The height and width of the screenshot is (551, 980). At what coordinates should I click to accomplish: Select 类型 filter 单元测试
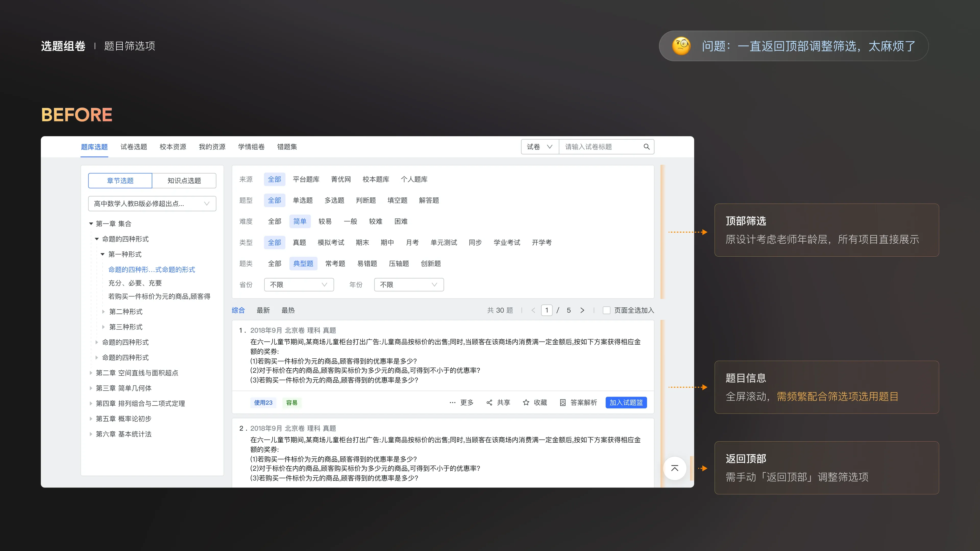coord(444,243)
